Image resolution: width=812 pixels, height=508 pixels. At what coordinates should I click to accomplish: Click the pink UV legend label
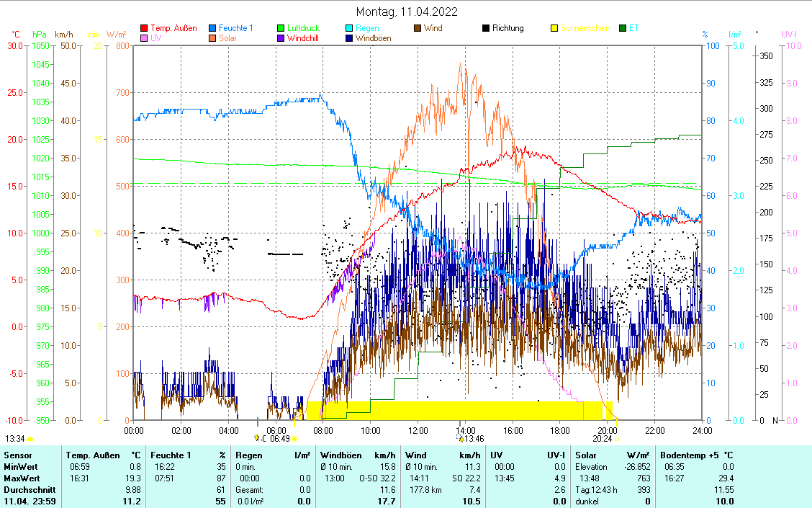coord(156,38)
